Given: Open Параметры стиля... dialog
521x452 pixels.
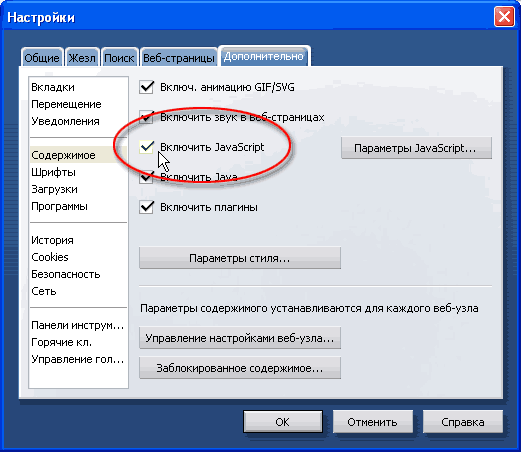Looking at the screenshot, I should pos(240,258).
